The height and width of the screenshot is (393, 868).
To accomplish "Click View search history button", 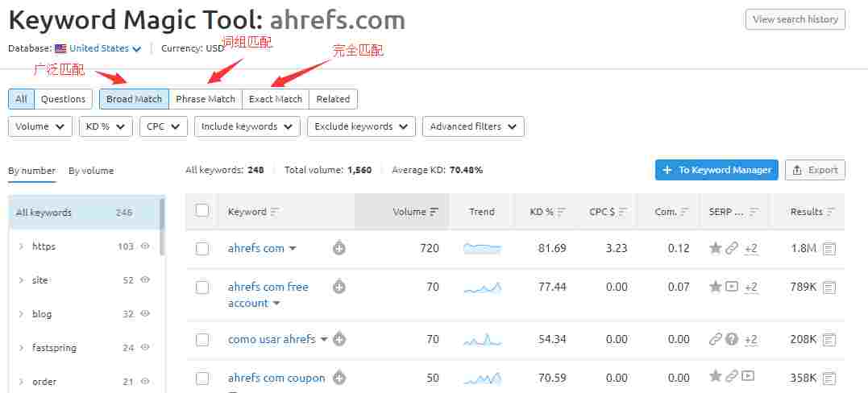I will (795, 19).
